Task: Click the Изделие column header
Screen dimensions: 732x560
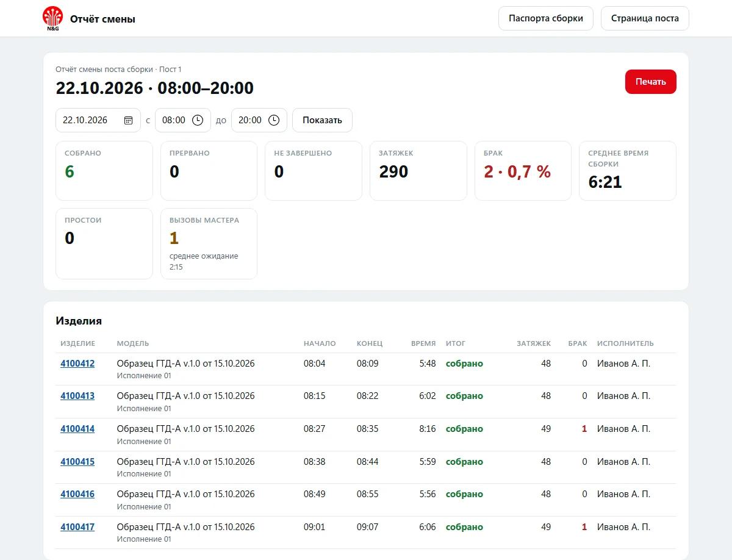Action: (77, 343)
